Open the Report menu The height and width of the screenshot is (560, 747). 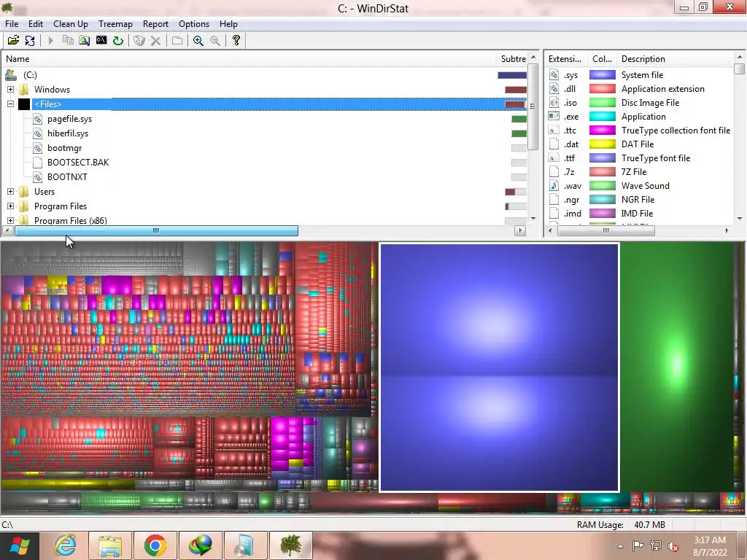pyautogui.click(x=155, y=24)
